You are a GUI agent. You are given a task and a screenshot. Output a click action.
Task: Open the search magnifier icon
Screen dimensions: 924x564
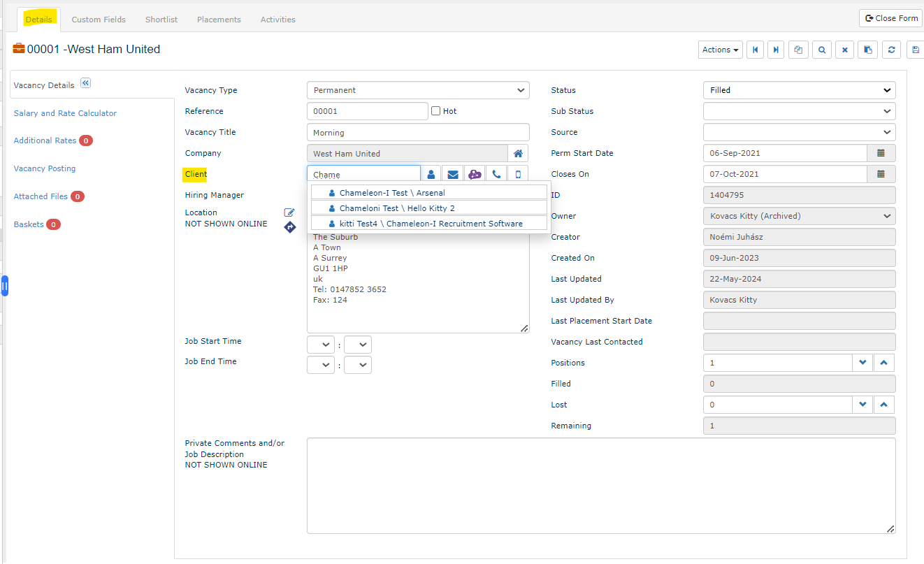[822, 50]
